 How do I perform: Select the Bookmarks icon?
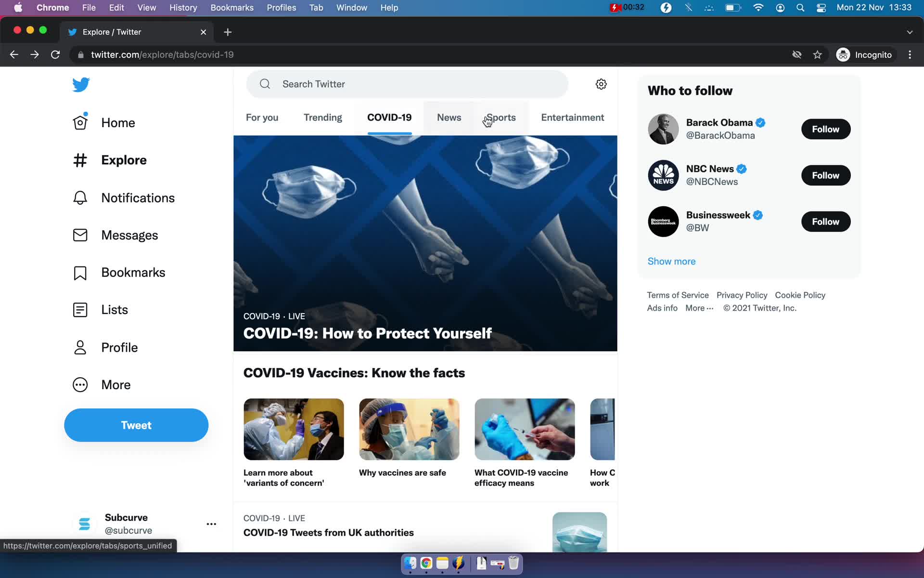pos(80,272)
